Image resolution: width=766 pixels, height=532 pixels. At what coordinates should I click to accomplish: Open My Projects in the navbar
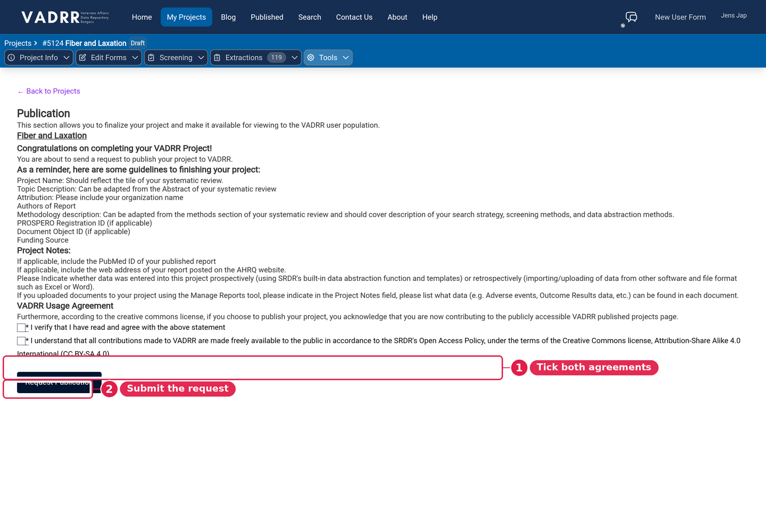[186, 17]
